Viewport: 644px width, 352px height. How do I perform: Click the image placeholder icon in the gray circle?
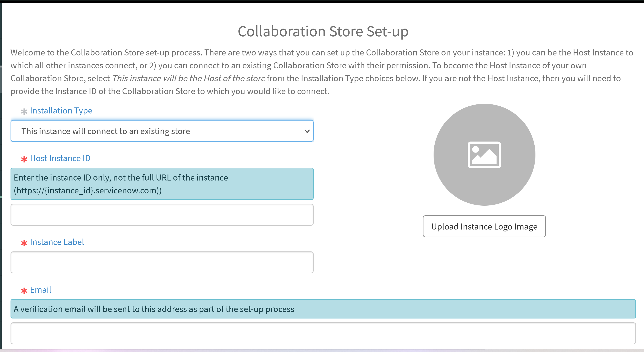click(x=484, y=155)
